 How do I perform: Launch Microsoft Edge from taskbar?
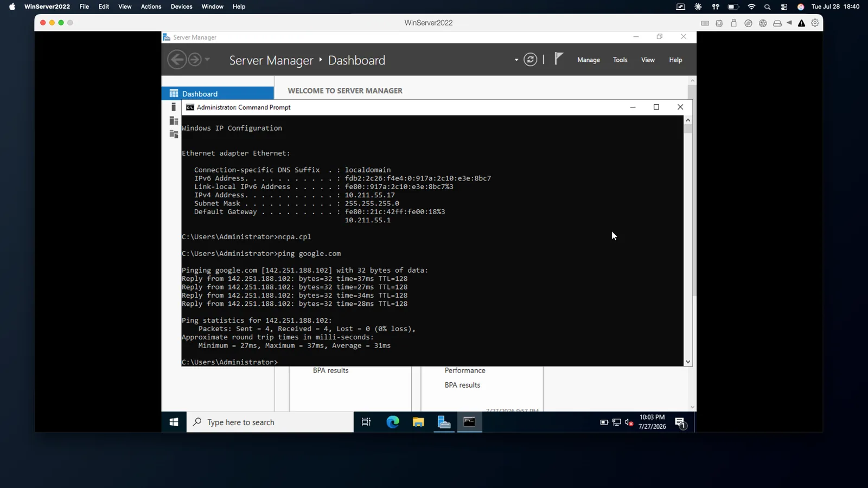[x=393, y=422]
